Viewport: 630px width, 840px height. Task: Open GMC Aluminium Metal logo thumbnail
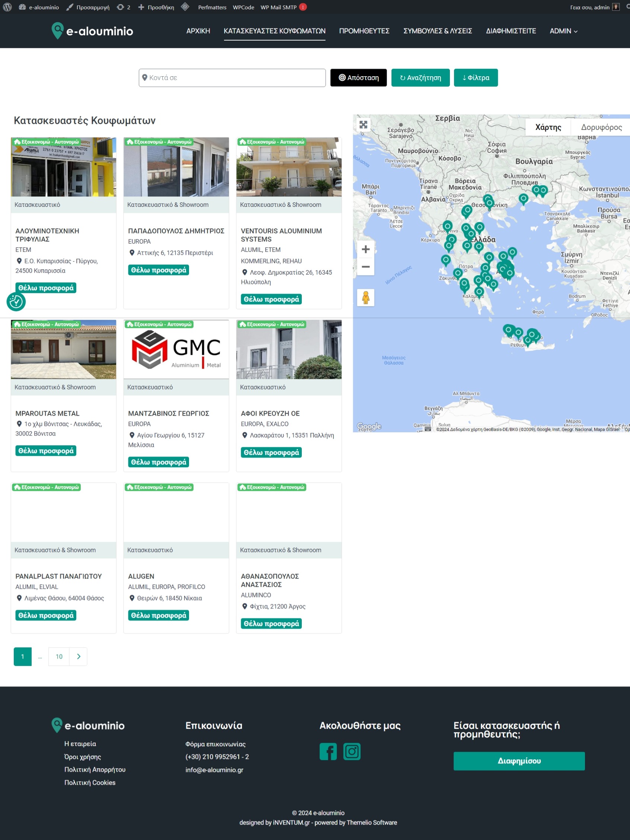click(176, 349)
